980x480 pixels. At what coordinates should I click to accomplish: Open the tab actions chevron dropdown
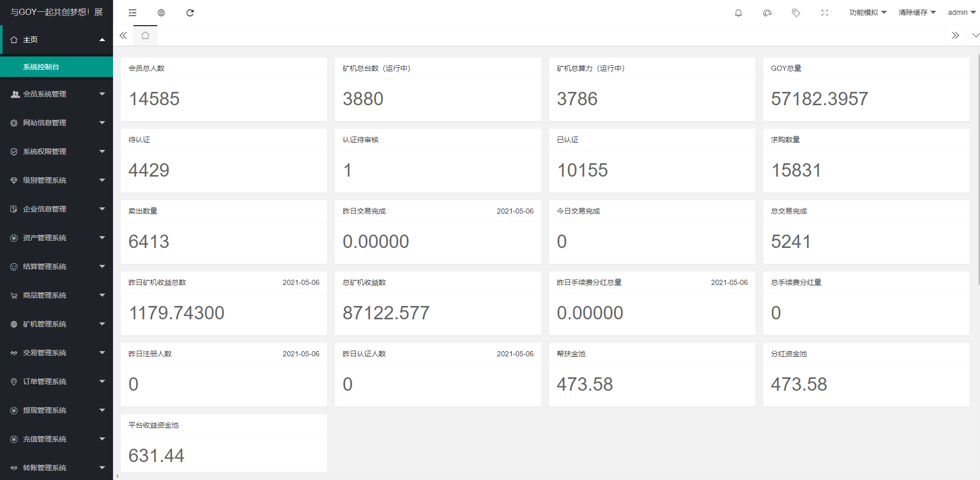[975, 35]
